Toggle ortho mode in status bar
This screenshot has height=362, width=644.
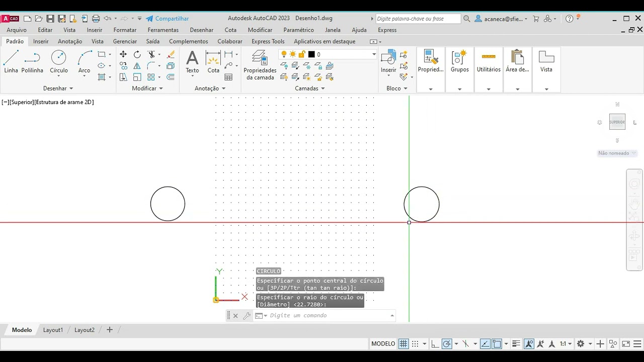pos(435,344)
